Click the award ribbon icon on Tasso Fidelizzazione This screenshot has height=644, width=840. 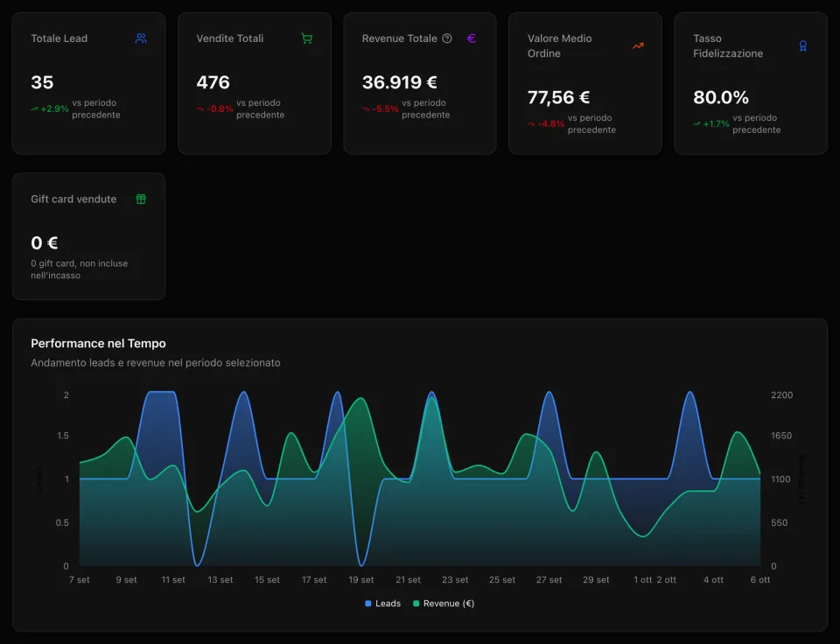tap(802, 46)
